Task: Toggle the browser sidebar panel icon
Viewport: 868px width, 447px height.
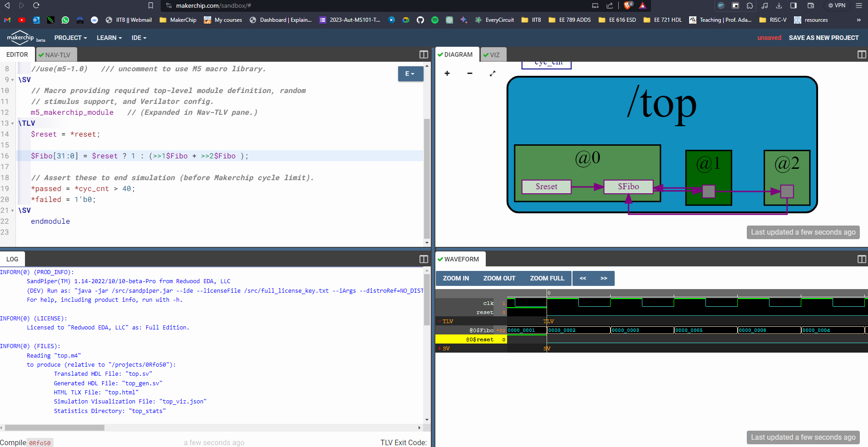Action: (x=794, y=5)
